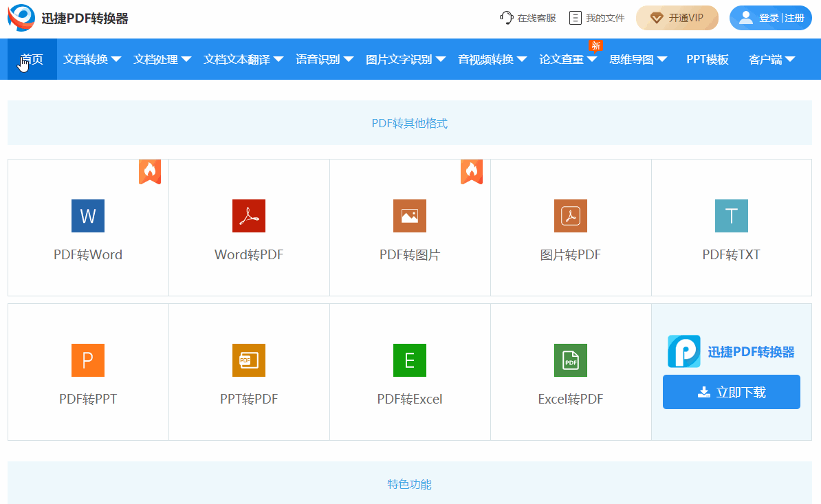Select the PDF转图片 label

click(x=409, y=255)
